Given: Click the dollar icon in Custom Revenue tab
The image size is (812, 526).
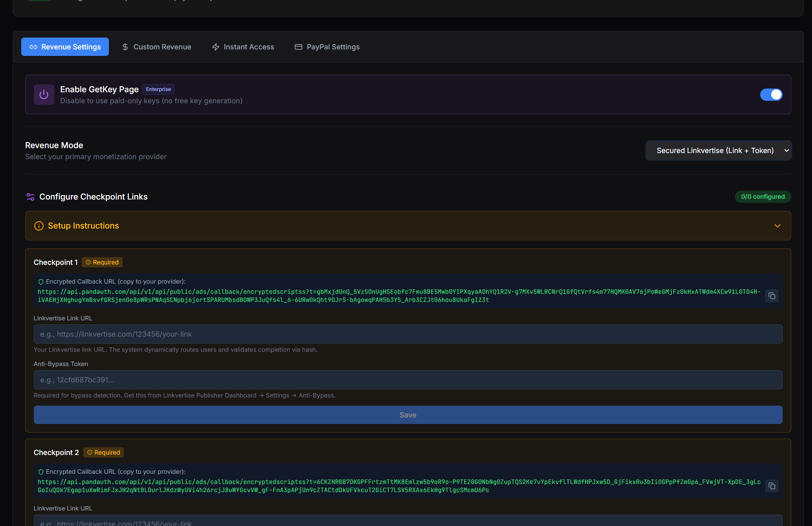Looking at the screenshot, I should 125,47.
